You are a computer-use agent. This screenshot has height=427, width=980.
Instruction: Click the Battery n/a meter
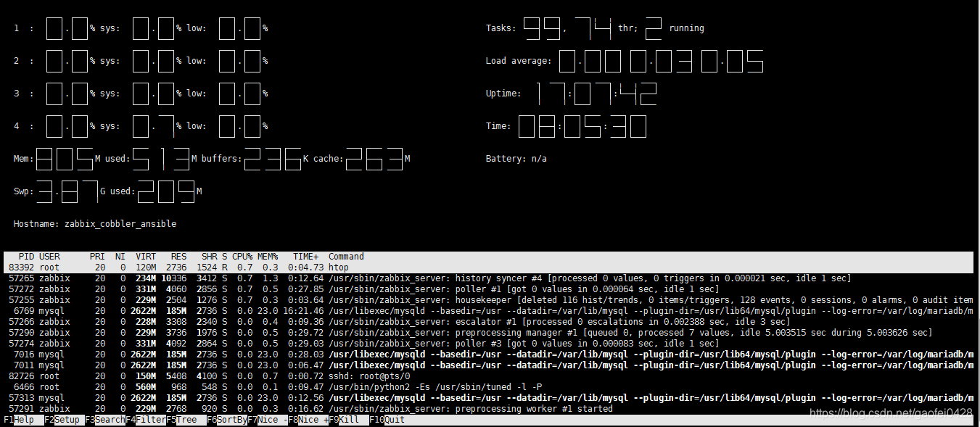point(516,159)
